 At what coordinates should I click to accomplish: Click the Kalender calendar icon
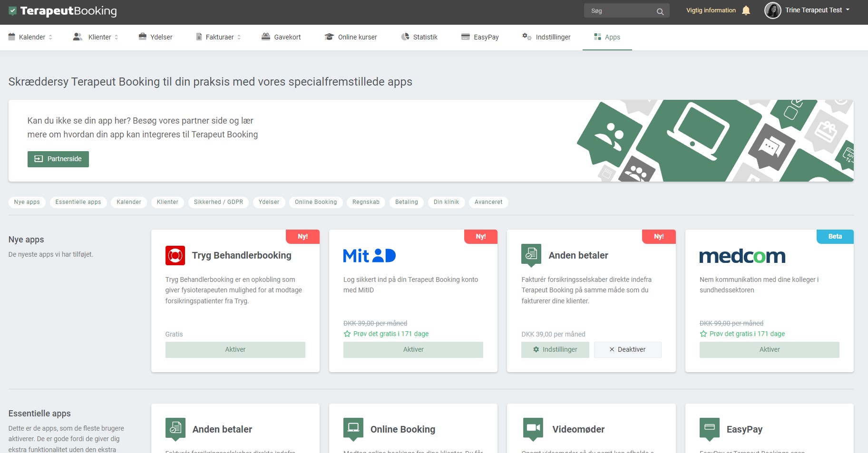pos(12,37)
